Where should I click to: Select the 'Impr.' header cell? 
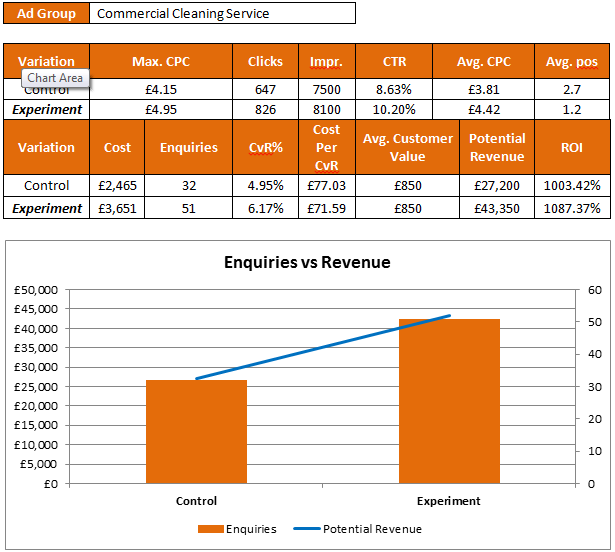click(x=326, y=62)
